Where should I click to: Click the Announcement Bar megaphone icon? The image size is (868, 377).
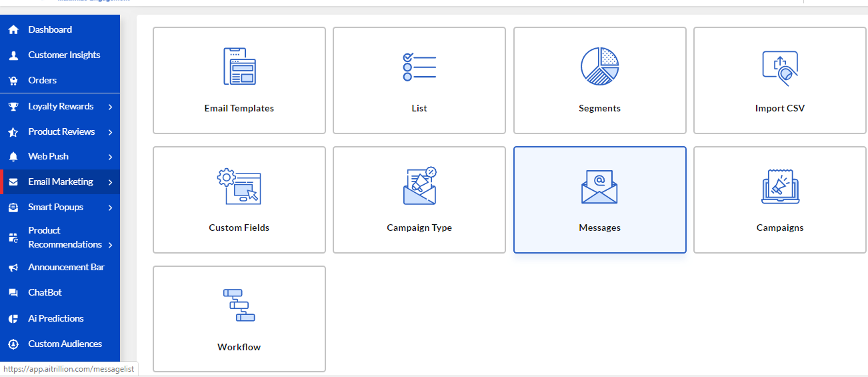pyautogui.click(x=13, y=268)
